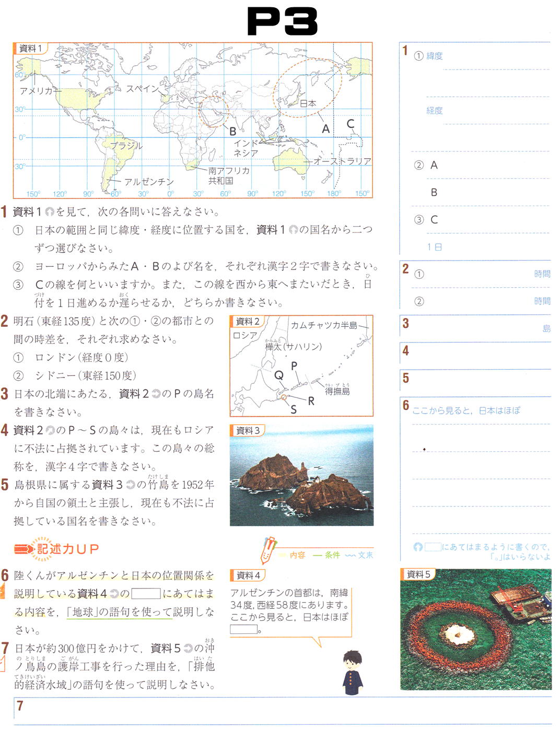560x730 pixels.
Task: Click the blank box inside the 資料4 speech bubble
Action: point(244,629)
